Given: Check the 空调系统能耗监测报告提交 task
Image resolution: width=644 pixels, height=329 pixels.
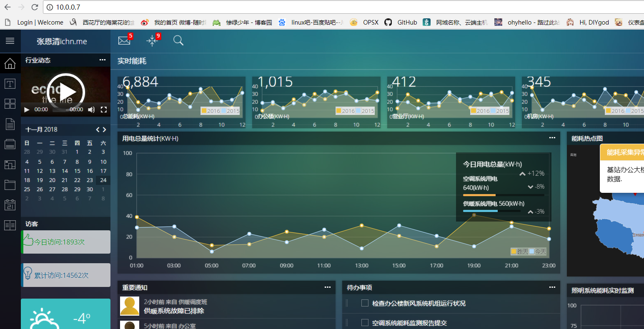Looking at the screenshot, I should pos(364,322).
